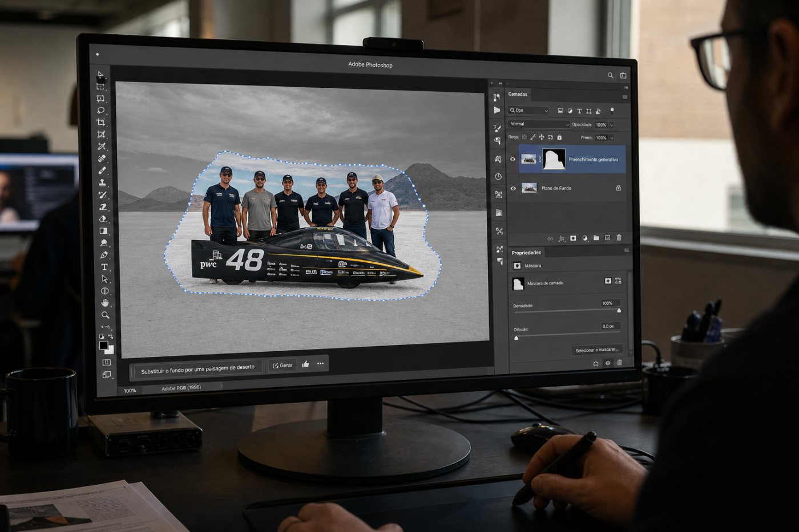Select the Preenchimento generativo mask thumbnail
The image size is (799, 532).
(554, 159)
